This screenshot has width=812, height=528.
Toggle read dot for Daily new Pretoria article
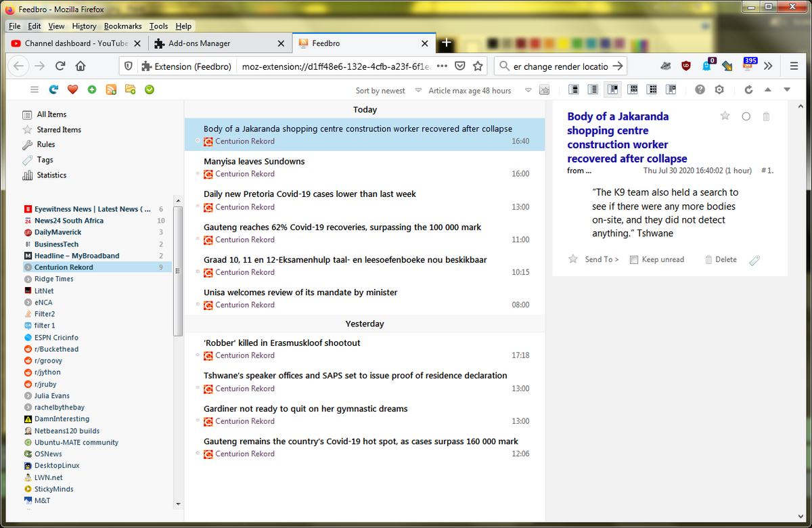pyautogui.click(x=198, y=206)
